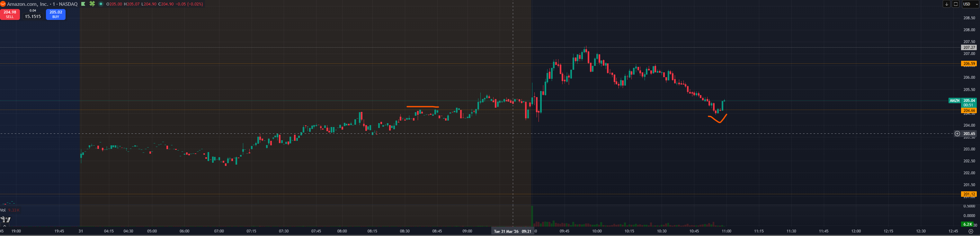Click the Vol 9.33K indicator legend
The height and width of the screenshot is (236, 980).
click(10, 210)
